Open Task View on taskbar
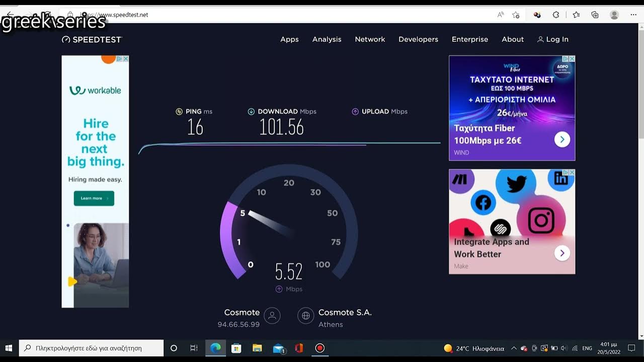Image resolution: width=644 pixels, height=362 pixels. (x=194, y=348)
